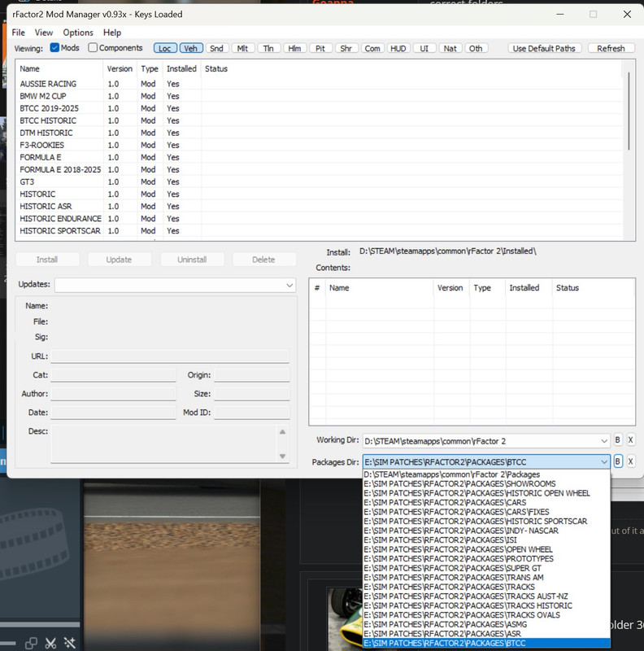
Task: Enable the Components checkbox
Action: tap(93, 48)
